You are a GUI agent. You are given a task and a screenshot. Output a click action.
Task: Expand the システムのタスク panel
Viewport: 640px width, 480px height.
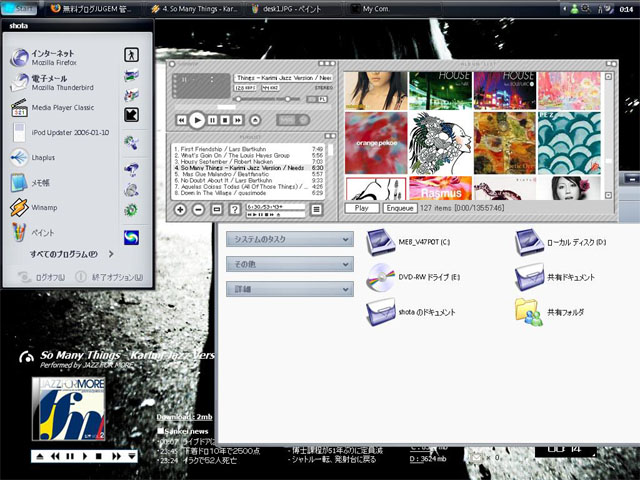pos(290,239)
